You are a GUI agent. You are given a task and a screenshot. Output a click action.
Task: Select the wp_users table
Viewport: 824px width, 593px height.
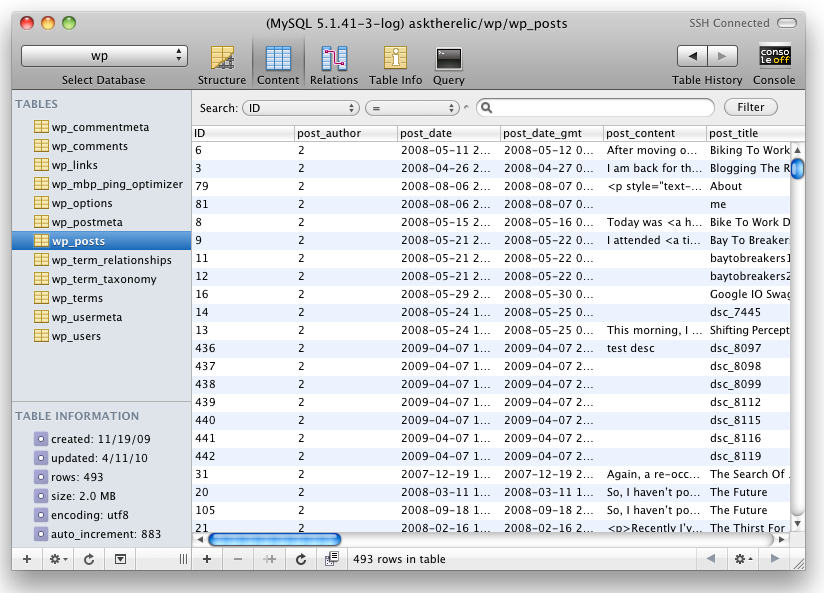pyautogui.click(x=76, y=336)
